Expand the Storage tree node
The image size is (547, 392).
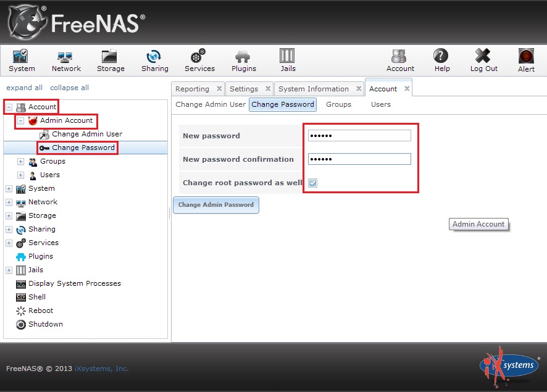tap(9, 216)
